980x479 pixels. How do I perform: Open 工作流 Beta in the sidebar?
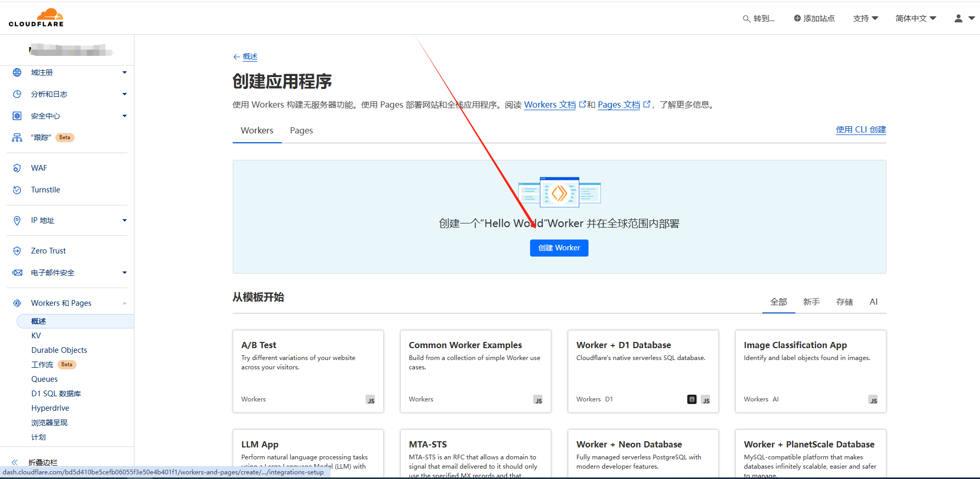(x=54, y=365)
